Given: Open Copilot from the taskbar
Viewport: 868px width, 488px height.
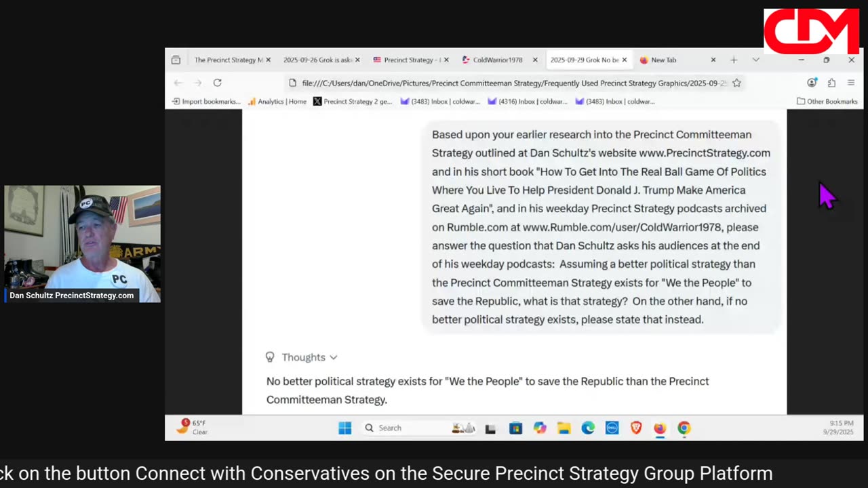Looking at the screenshot, I should [x=540, y=428].
